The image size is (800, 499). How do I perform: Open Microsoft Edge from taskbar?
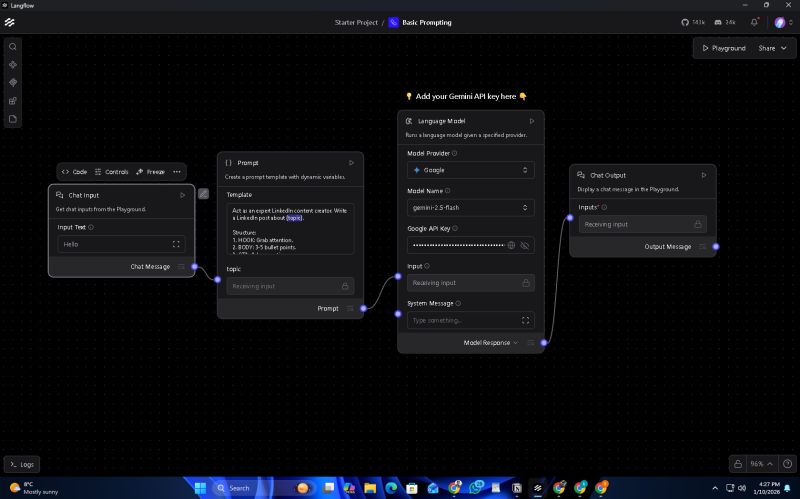coord(391,488)
